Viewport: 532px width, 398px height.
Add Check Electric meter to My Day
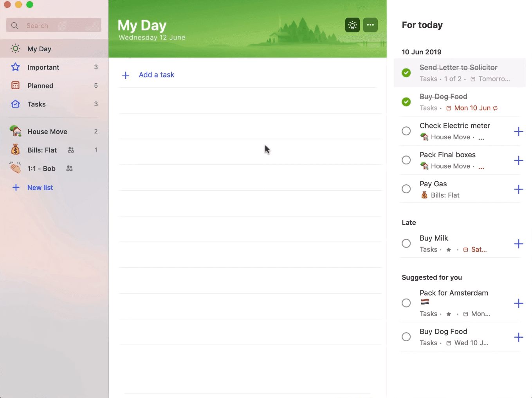click(518, 131)
